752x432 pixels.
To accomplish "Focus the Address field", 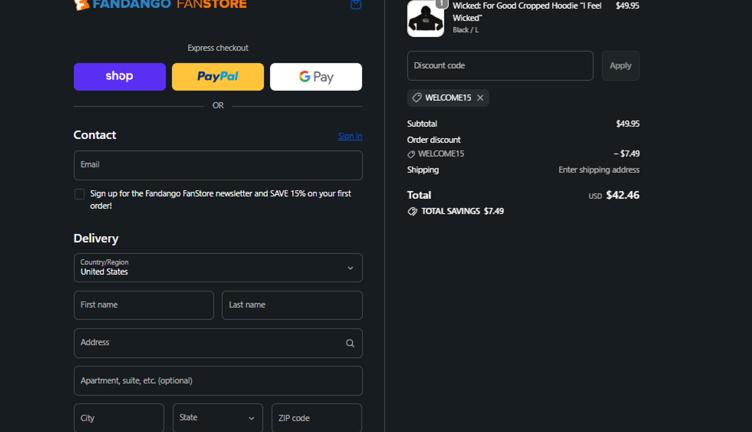I will [218, 343].
